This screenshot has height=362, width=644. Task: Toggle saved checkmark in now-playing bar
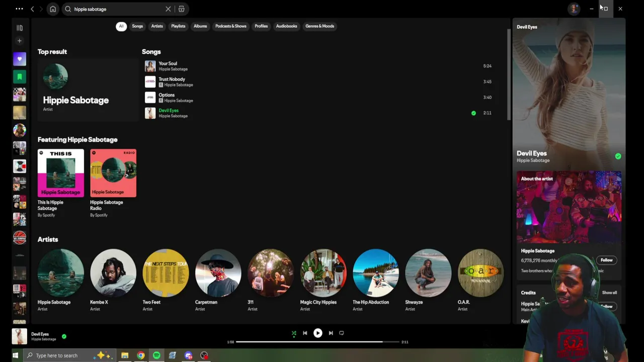[x=64, y=336]
